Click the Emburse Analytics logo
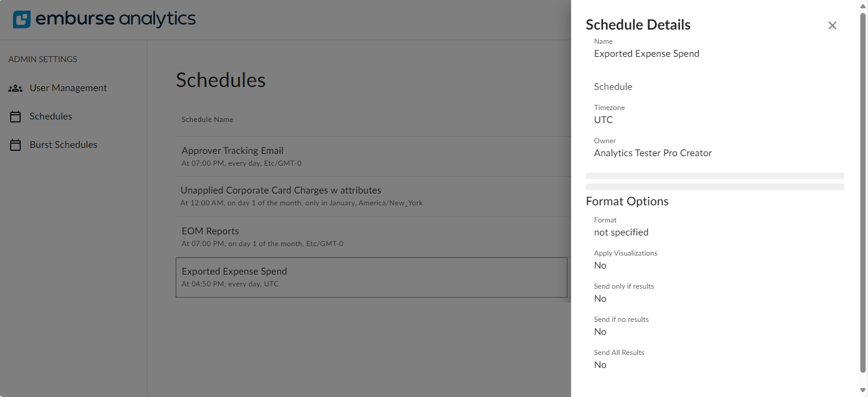Image resolution: width=868 pixels, height=397 pixels. coord(104,19)
